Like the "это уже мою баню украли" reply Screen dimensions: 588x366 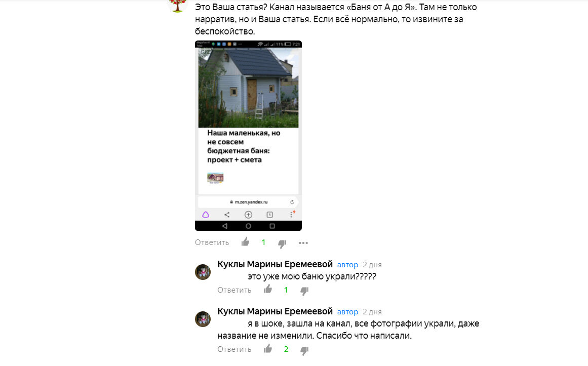(268, 289)
